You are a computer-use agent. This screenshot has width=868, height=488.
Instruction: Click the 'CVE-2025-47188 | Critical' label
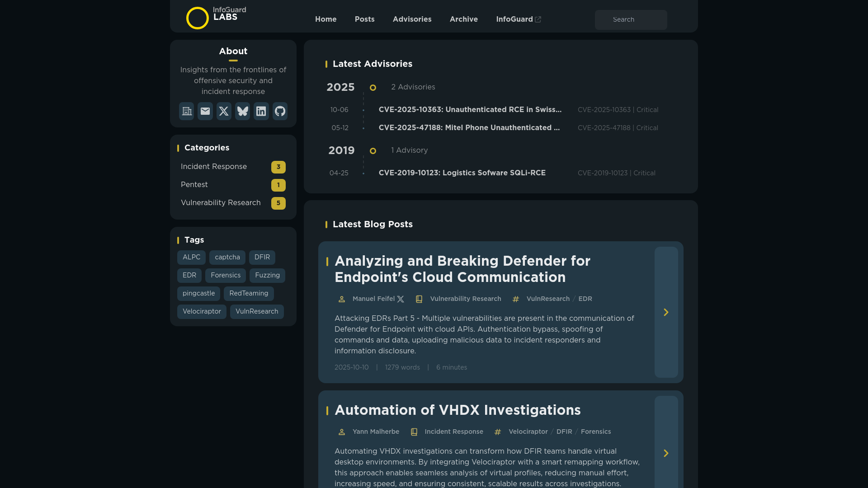pyautogui.click(x=618, y=128)
